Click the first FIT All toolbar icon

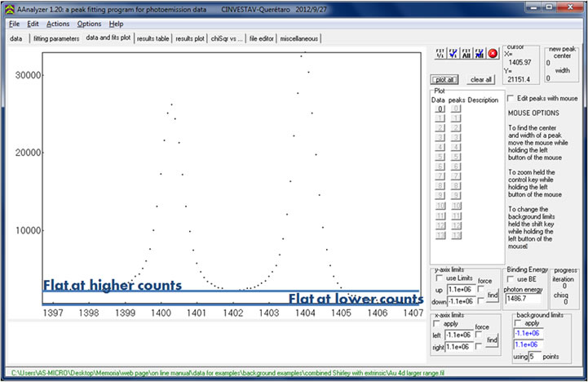(x=466, y=53)
